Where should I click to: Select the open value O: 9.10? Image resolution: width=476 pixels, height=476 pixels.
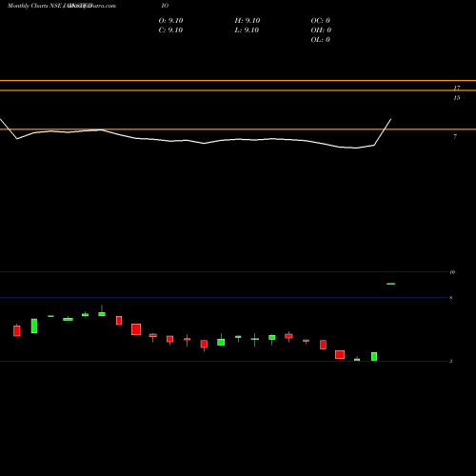(x=170, y=21)
